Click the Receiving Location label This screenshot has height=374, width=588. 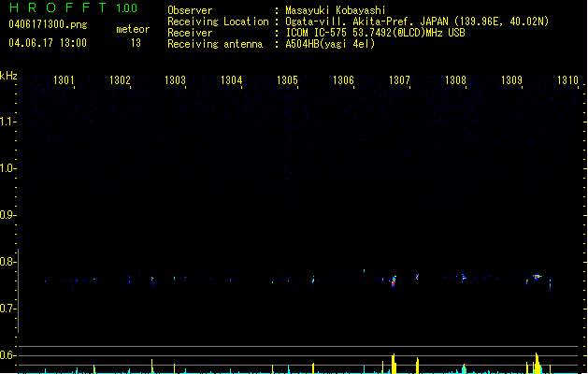[218, 22]
